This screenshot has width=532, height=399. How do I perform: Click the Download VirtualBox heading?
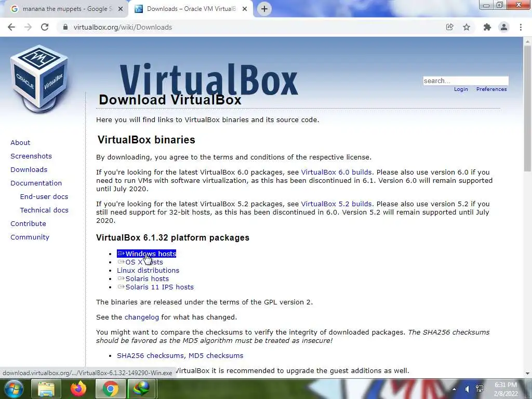(x=170, y=100)
